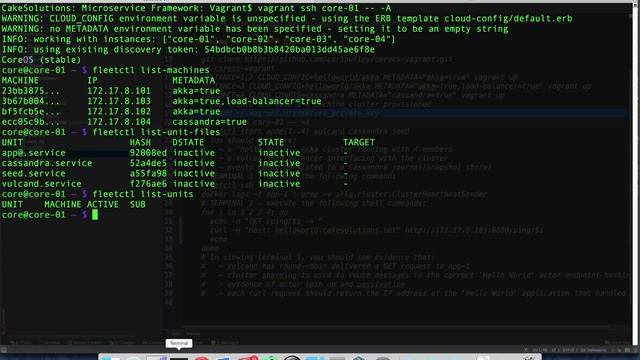Select IP address 172.17.8.102
640x360 pixels.
(119, 111)
